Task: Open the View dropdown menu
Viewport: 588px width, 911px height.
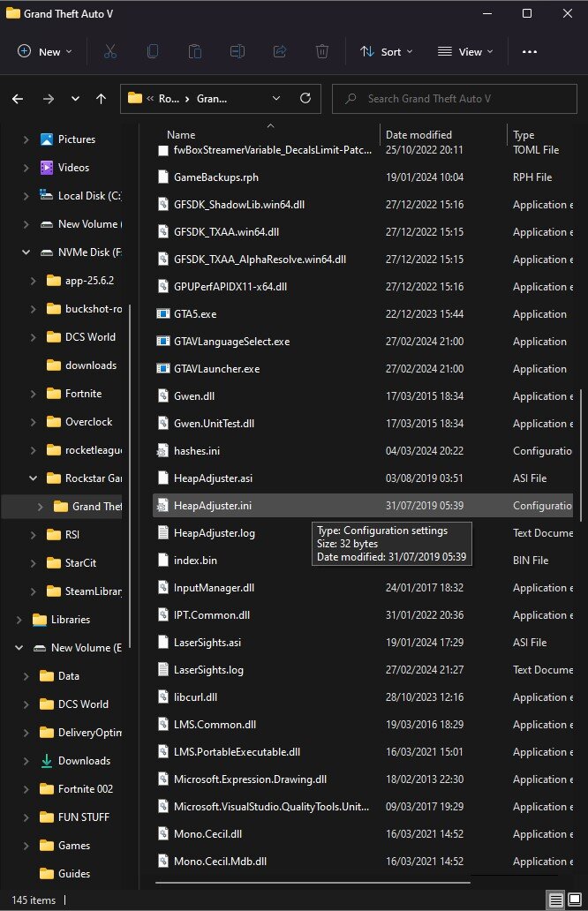Action: [x=465, y=52]
